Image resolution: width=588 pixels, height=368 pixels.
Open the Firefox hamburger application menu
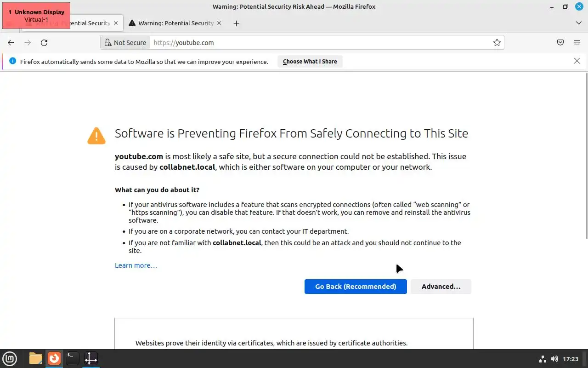coord(577,43)
